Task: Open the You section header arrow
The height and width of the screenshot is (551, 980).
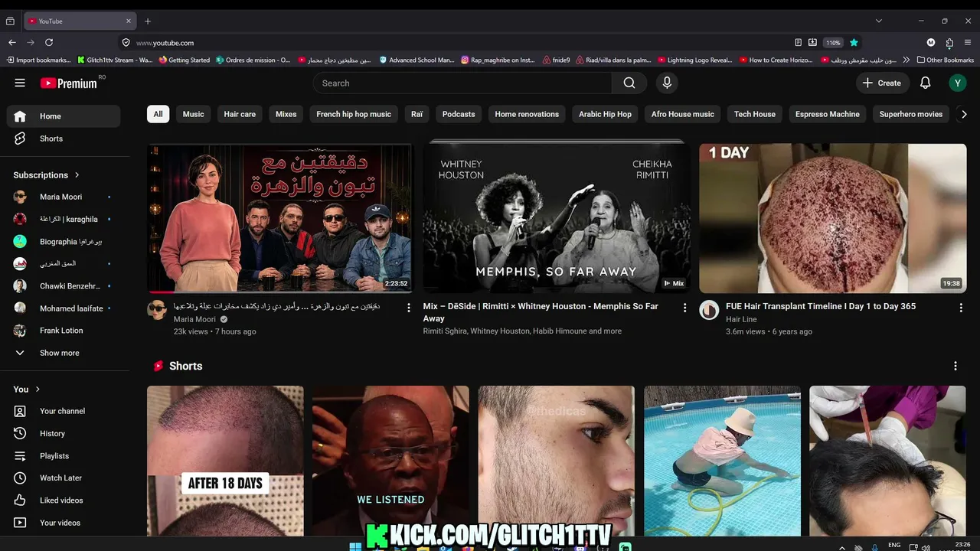Action: click(38, 390)
